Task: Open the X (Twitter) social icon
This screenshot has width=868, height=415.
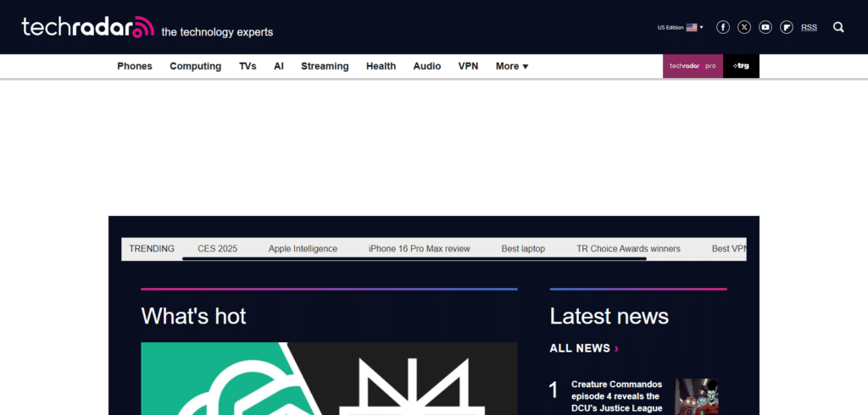Action: pyautogui.click(x=744, y=27)
